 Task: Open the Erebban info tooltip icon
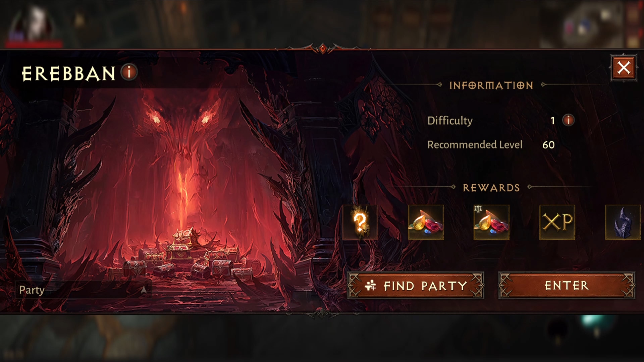(129, 72)
